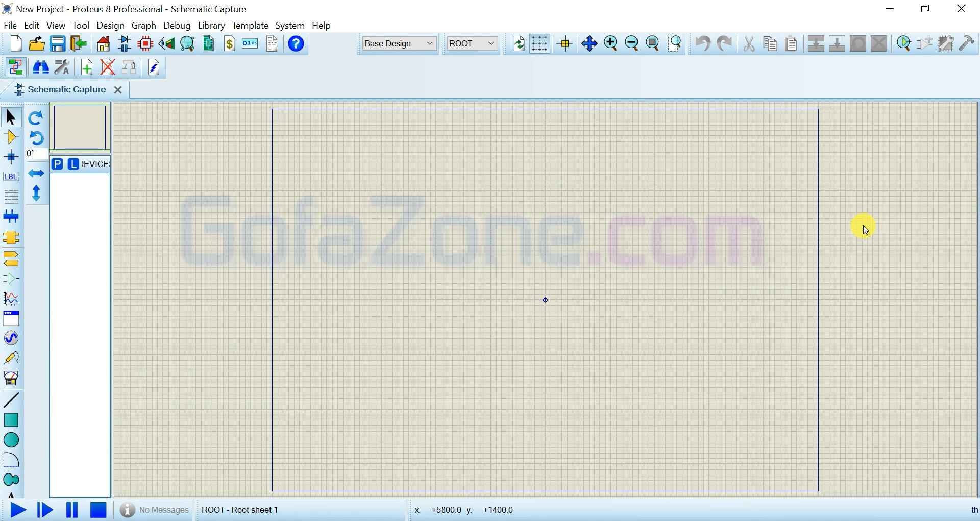980x521 pixels.
Task: Toggle the wire autorouter button
Action: pyautogui.click(x=15, y=67)
